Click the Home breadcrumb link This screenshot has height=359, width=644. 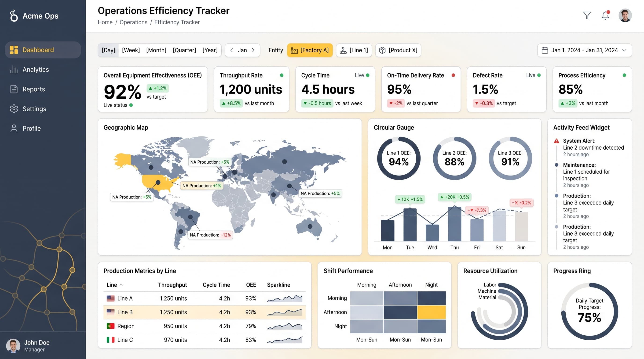point(105,22)
